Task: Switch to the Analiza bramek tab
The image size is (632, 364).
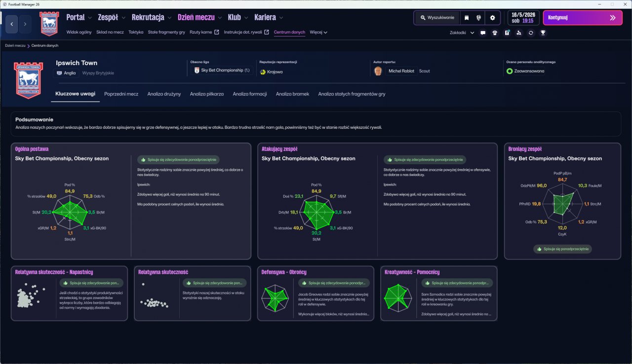Action: coord(292,94)
